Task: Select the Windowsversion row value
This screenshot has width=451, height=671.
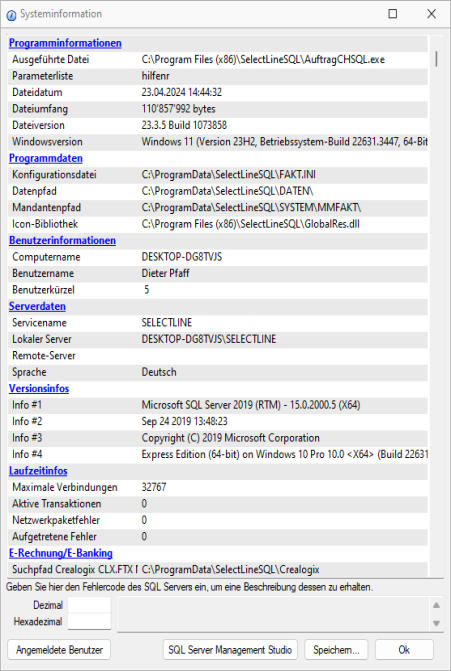Action: tap(285, 142)
